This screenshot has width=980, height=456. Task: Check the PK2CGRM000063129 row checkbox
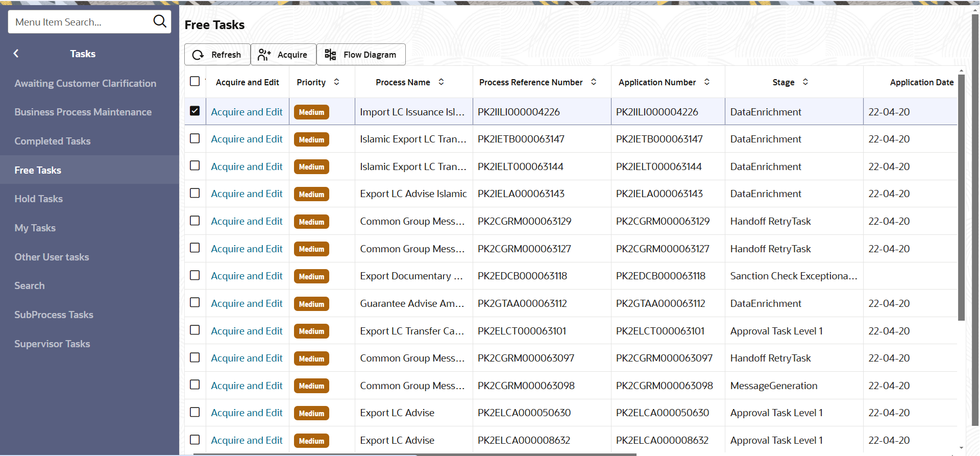click(195, 221)
